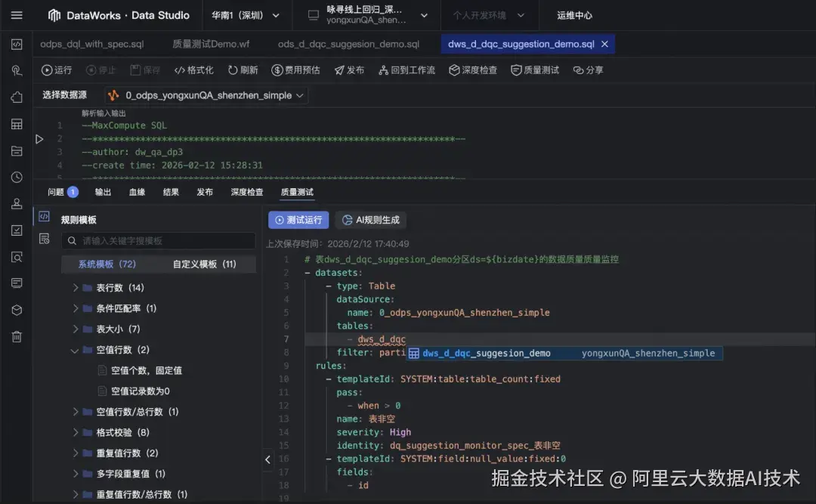Expand the 表大小 (7) folder

(76, 329)
